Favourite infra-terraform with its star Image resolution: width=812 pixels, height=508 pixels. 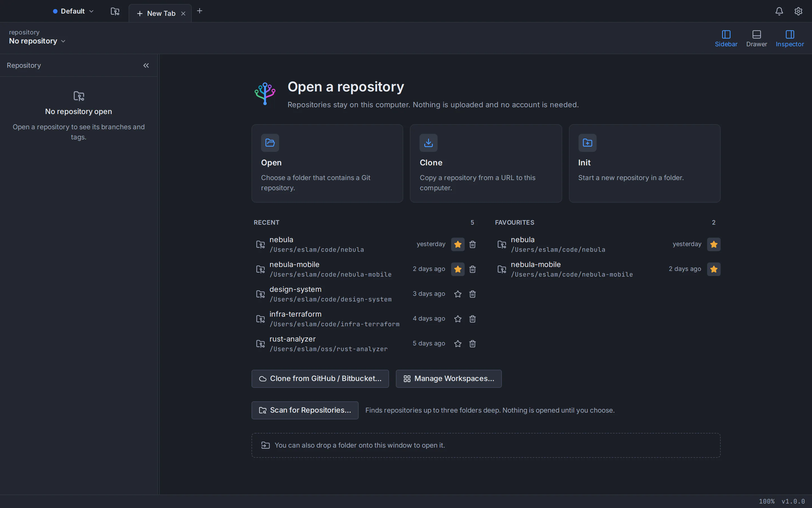pos(458,319)
